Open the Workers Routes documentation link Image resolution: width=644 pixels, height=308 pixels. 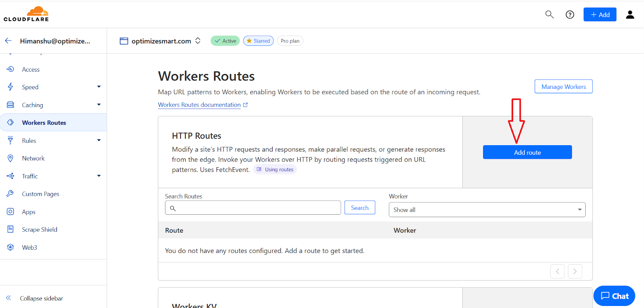point(199,105)
